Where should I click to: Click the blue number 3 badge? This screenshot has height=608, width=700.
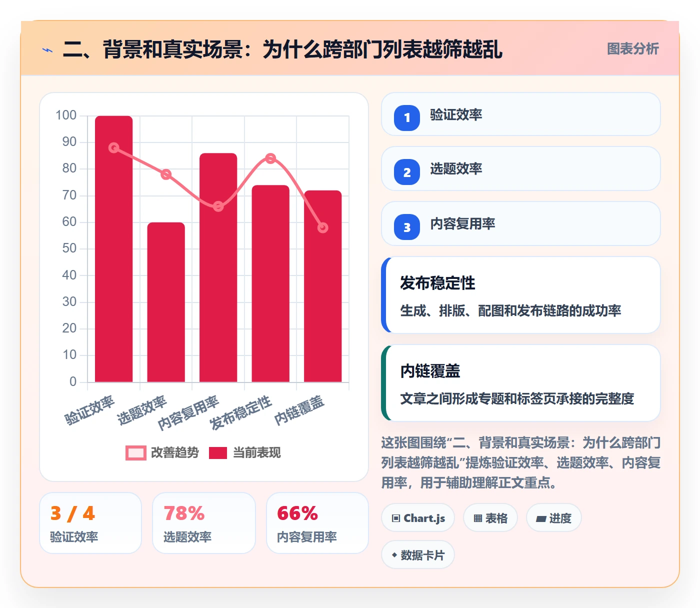click(x=407, y=227)
